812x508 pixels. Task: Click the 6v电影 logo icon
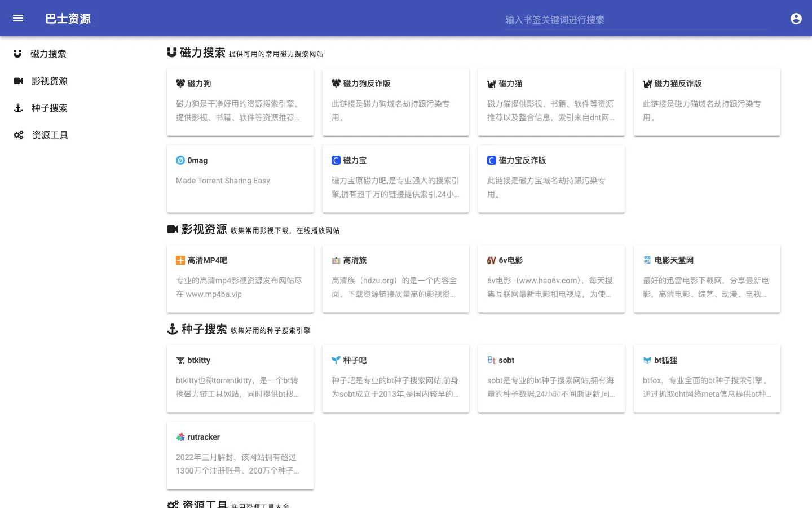click(x=492, y=260)
